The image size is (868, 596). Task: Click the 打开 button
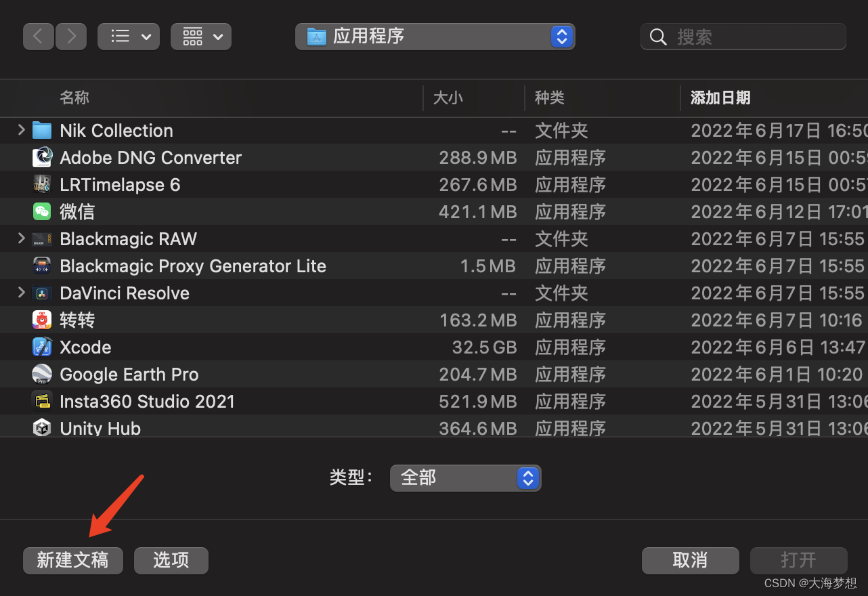(799, 561)
